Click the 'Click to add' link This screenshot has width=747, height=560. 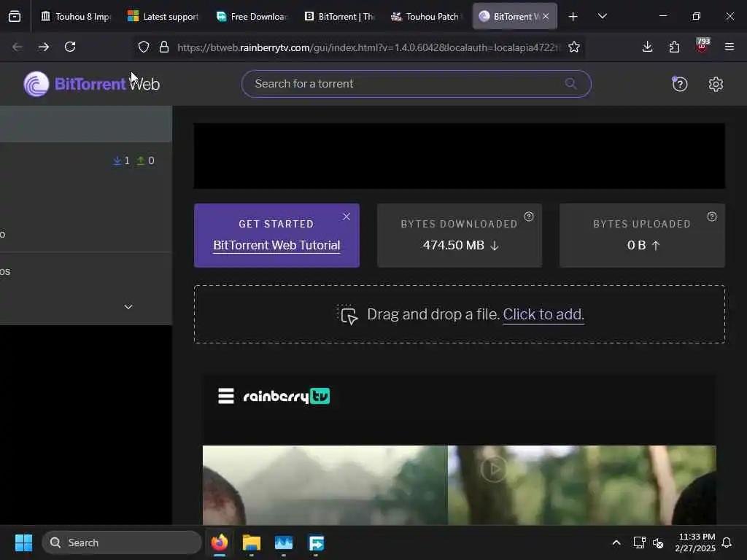pyautogui.click(x=543, y=314)
